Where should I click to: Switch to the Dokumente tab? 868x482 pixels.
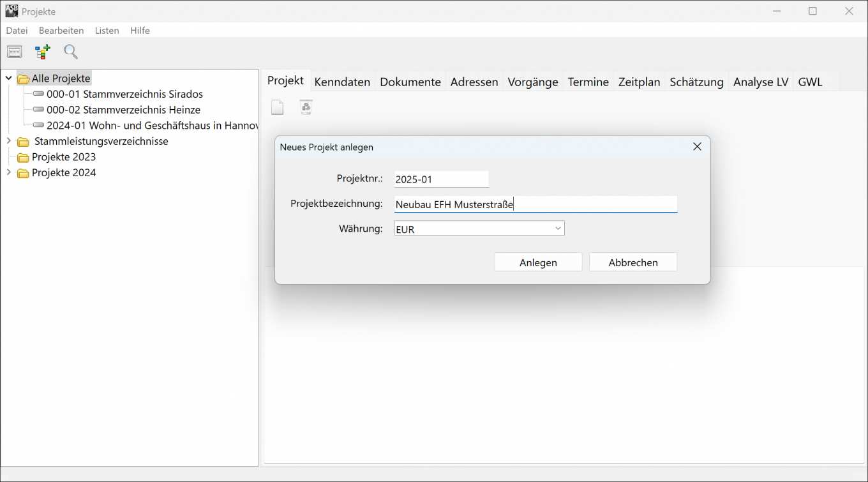pyautogui.click(x=410, y=82)
